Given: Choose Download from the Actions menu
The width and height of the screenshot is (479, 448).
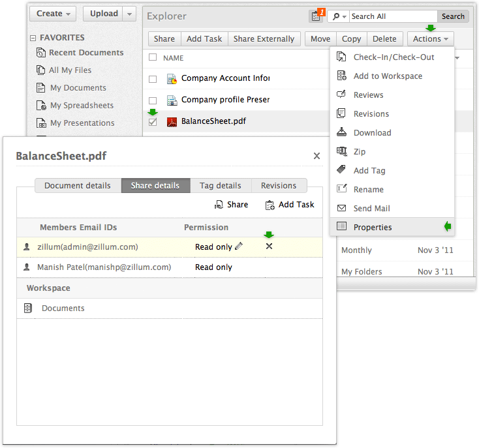Looking at the screenshot, I should tap(392, 133).
